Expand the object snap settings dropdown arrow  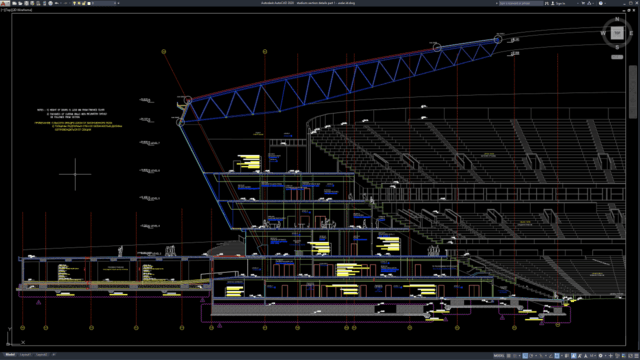pos(562,356)
